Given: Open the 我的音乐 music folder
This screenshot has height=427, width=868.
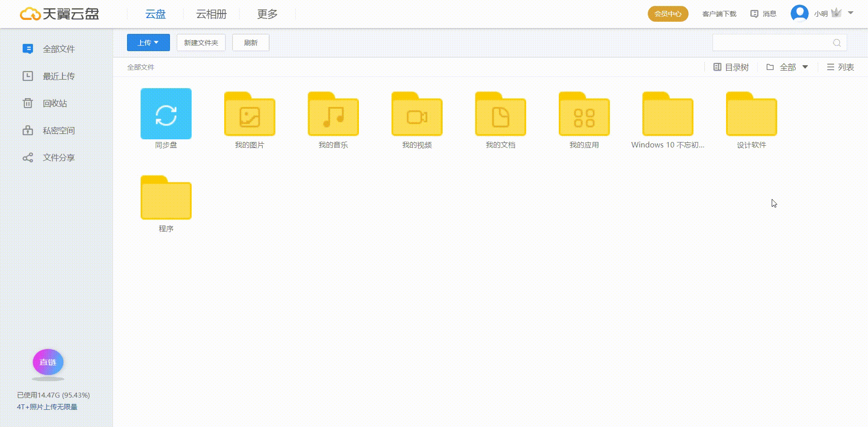Looking at the screenshot, I should [333, 115].
